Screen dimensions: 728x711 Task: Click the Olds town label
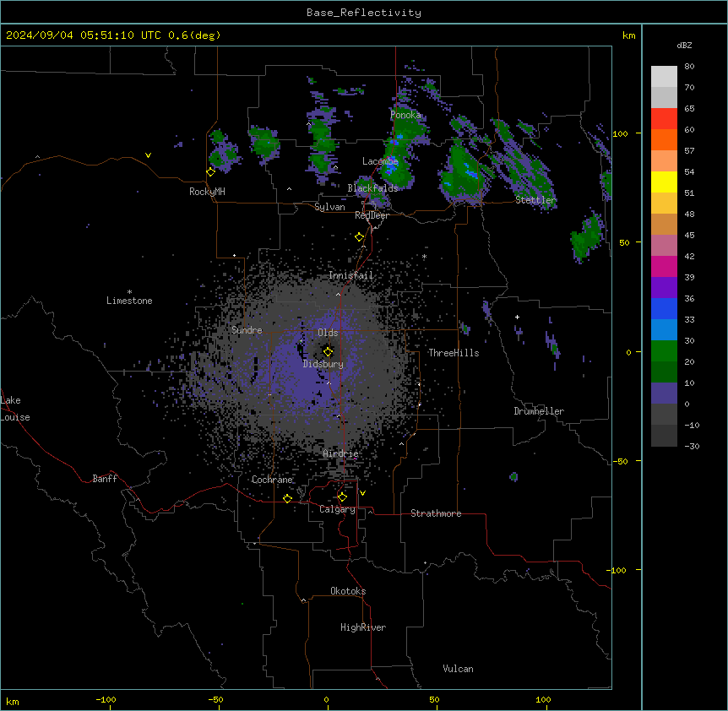click(328, 333)
